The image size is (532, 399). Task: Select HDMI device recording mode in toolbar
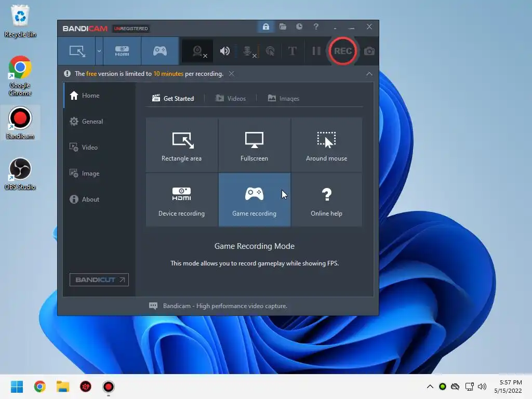[122, 51]
